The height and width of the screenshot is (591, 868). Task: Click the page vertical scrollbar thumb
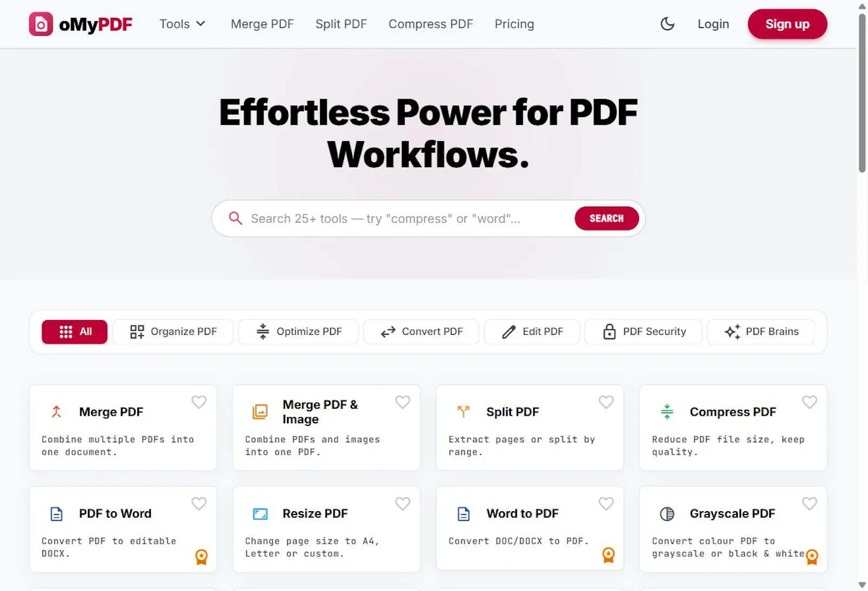[862, 92]
